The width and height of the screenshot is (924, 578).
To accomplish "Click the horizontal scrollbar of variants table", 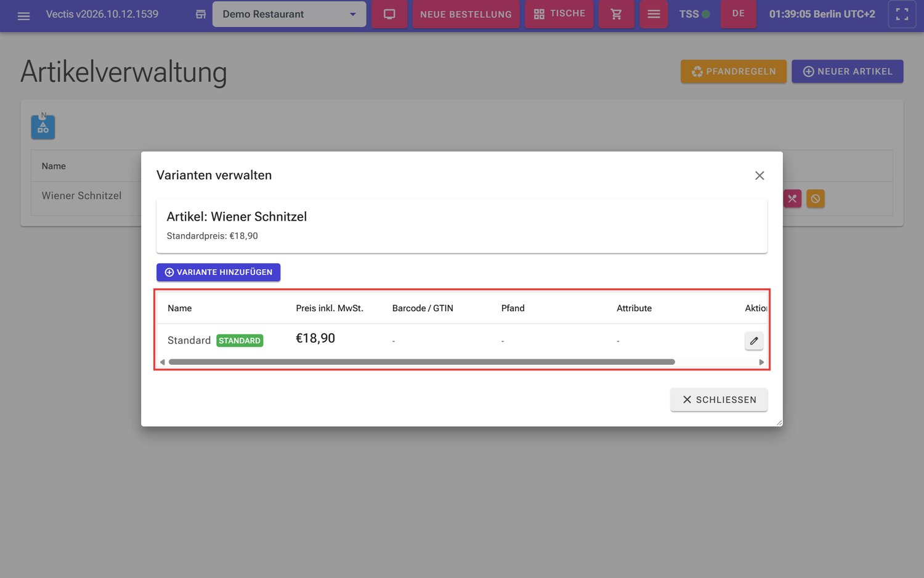I will [422, 362].
